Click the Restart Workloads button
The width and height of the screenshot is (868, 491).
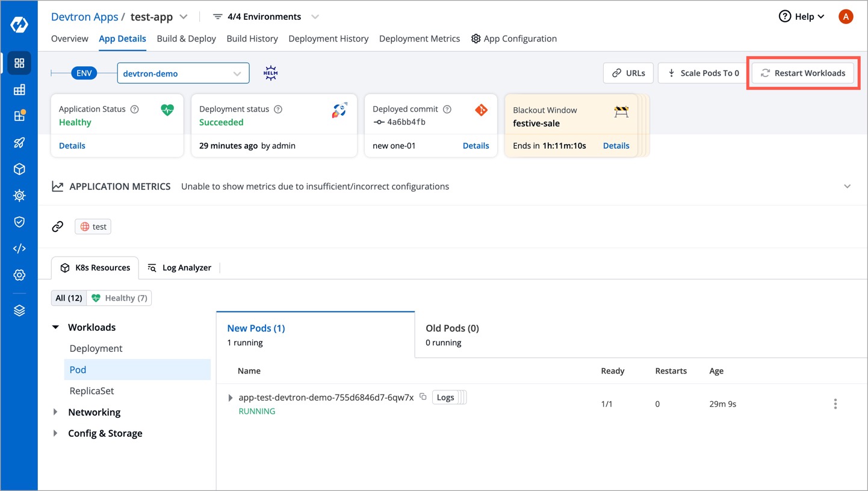(802, 73)
